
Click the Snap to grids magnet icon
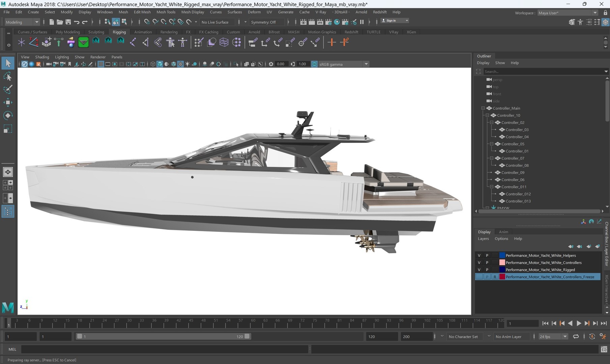coord(147,22)
